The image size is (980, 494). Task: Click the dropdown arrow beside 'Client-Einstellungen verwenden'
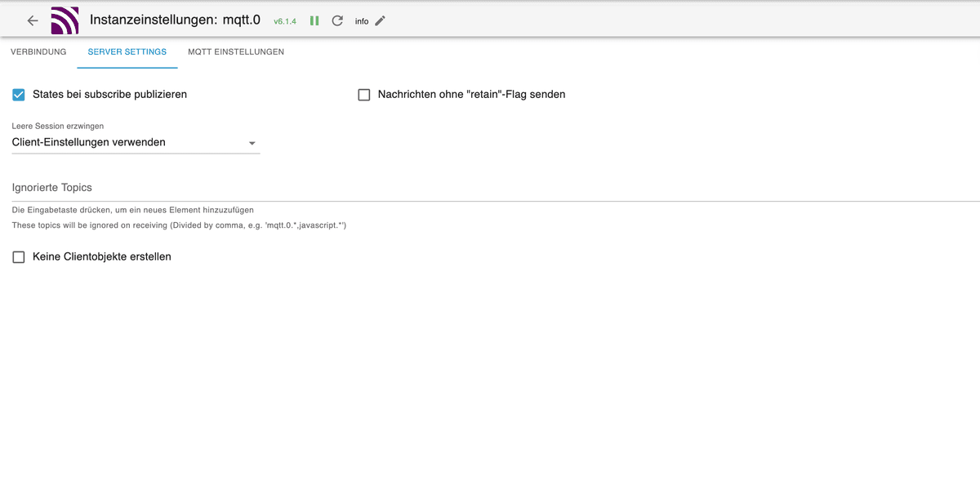click(x=253, y=142)
